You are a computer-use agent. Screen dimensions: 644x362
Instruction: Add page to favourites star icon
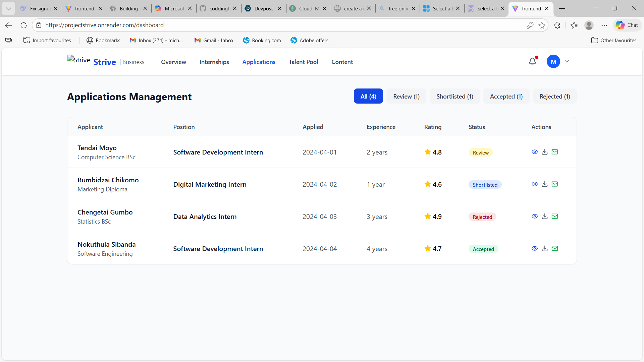click(542, 25)
